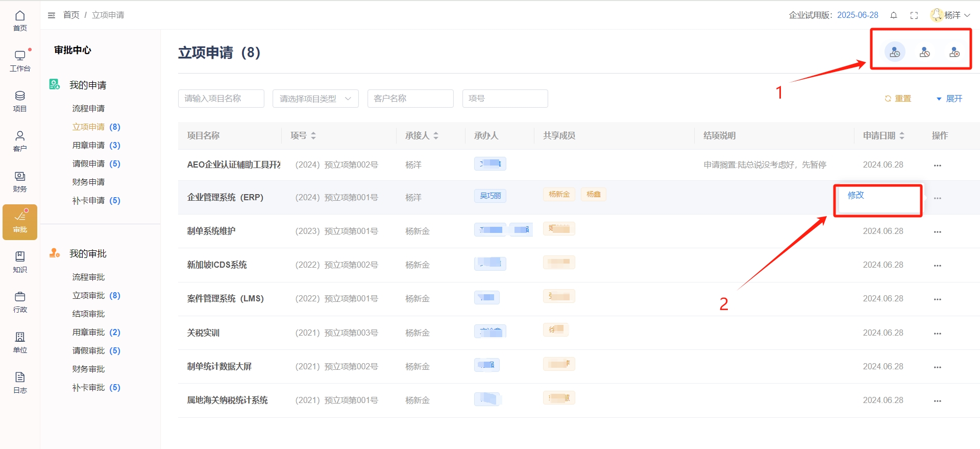Open the notification bell icon
The image size is (980, 449).
(x=894, y=15)
